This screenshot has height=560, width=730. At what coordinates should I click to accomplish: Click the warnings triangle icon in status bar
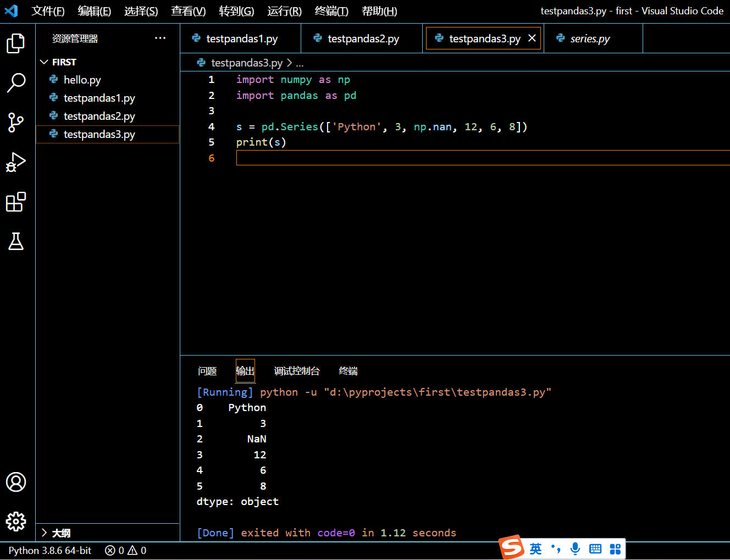click(x=132, y=550)
